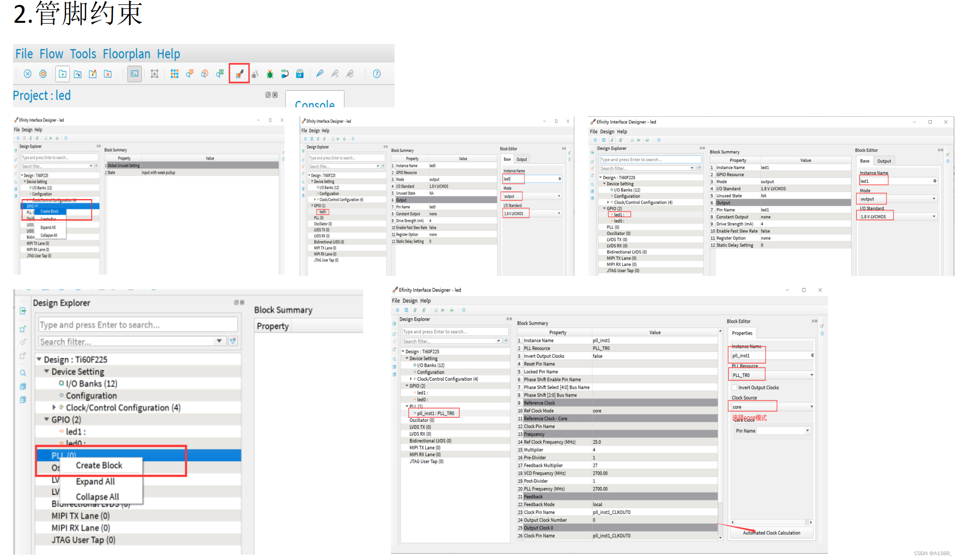
Task: Toggle the console terminal icon
Action: point(134,74)
